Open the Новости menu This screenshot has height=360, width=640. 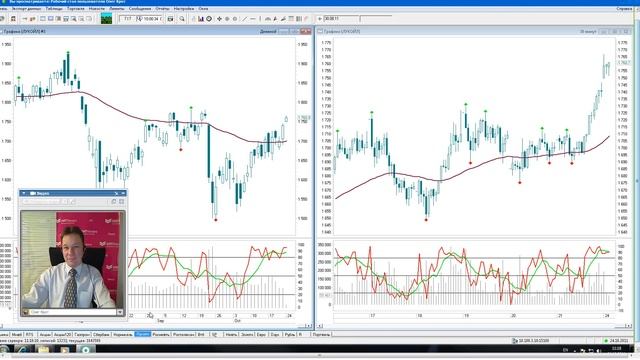point(97,9)
